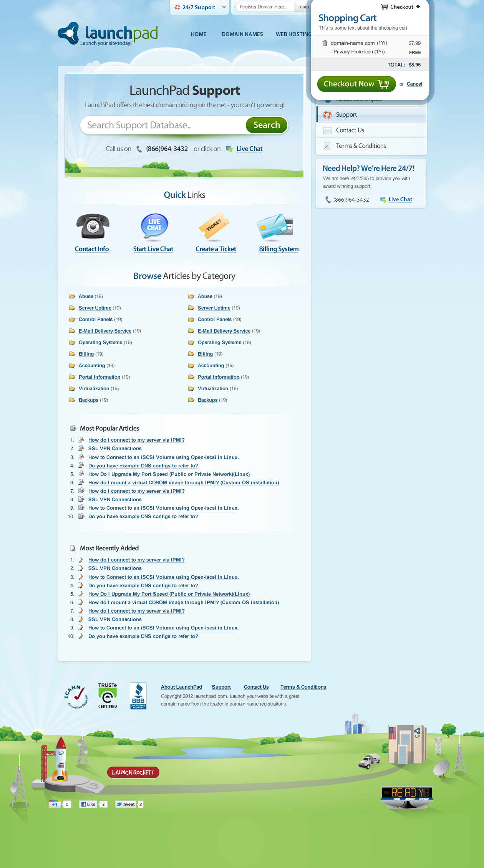Click the pencil icon beside recently added item 1

tap(81, 560)
